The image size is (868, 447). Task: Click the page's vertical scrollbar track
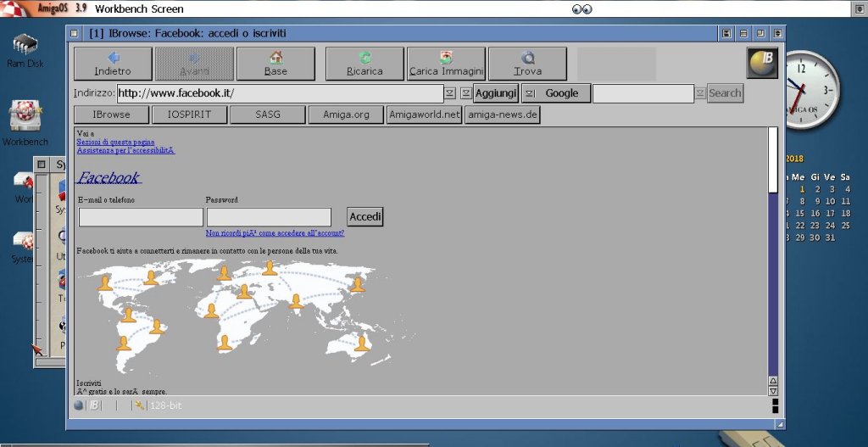(772, 280)
